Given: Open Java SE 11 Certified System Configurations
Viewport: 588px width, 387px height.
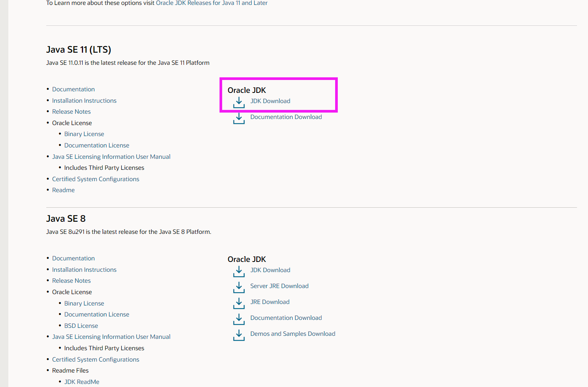Looking at the screenshot, I should tap(96, 179).
